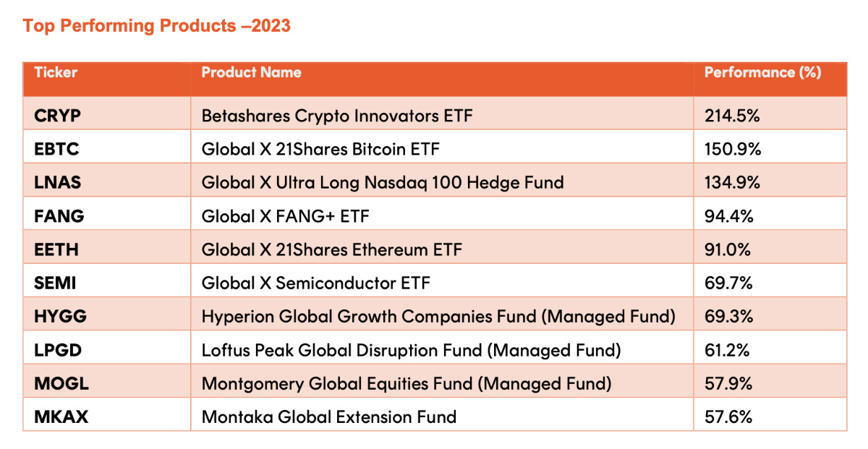Click the 57.6% performance value

[x=728, y=417]
